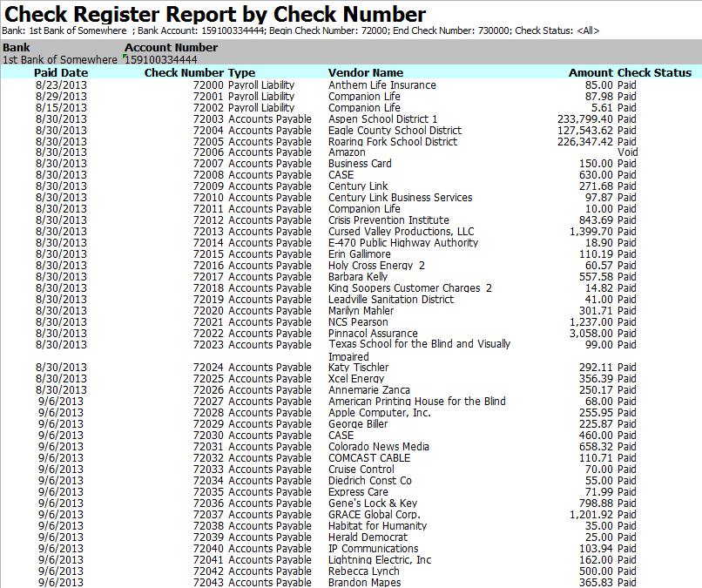This screenshot has height=588, width=702.
Task: Click the Paid Date column header
Action: point(61,73)
